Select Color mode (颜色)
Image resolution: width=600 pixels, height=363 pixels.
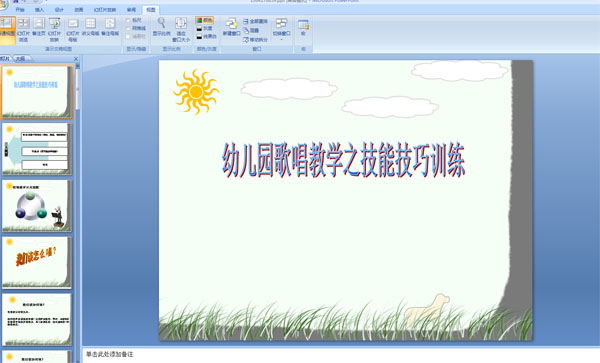point(204,20)
